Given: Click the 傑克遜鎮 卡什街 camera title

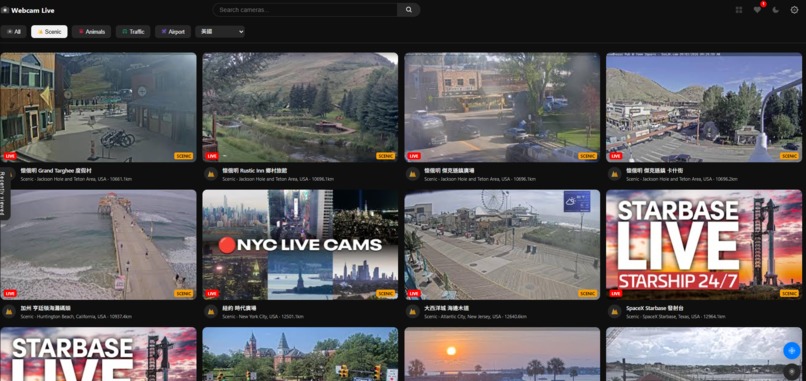Looking at the screenshot, I should pyautogui.click(x=654, y=170).
